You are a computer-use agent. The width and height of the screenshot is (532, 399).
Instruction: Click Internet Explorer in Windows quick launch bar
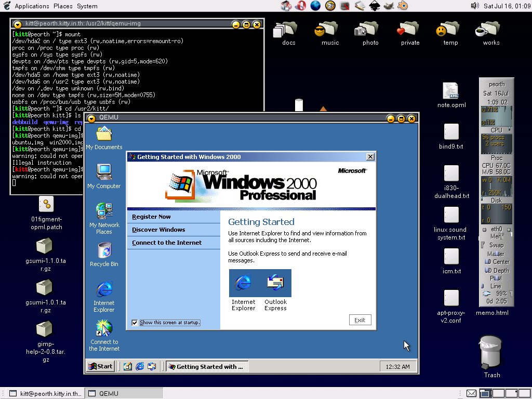(140, 366)
